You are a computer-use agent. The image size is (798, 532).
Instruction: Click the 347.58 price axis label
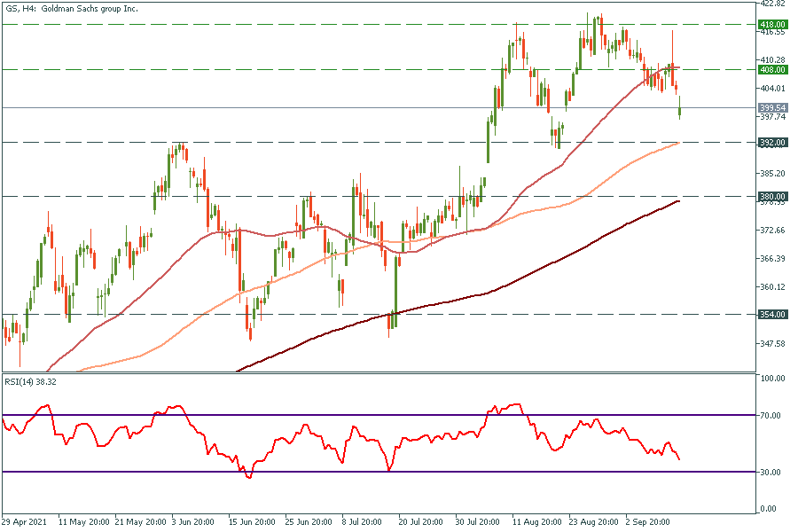[773, 343]
